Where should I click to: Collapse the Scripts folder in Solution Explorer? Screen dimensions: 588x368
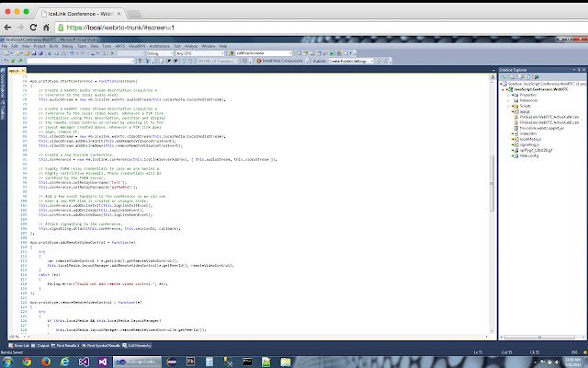(506, 107)
